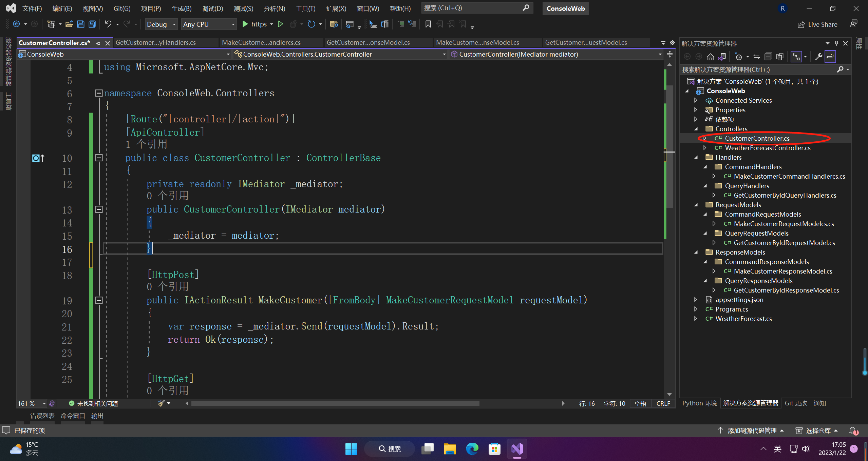The width and height of the screenshot is (868, 461).
Task: Click Sync with Active Document arrows icon
Action: tap(757, 57)
